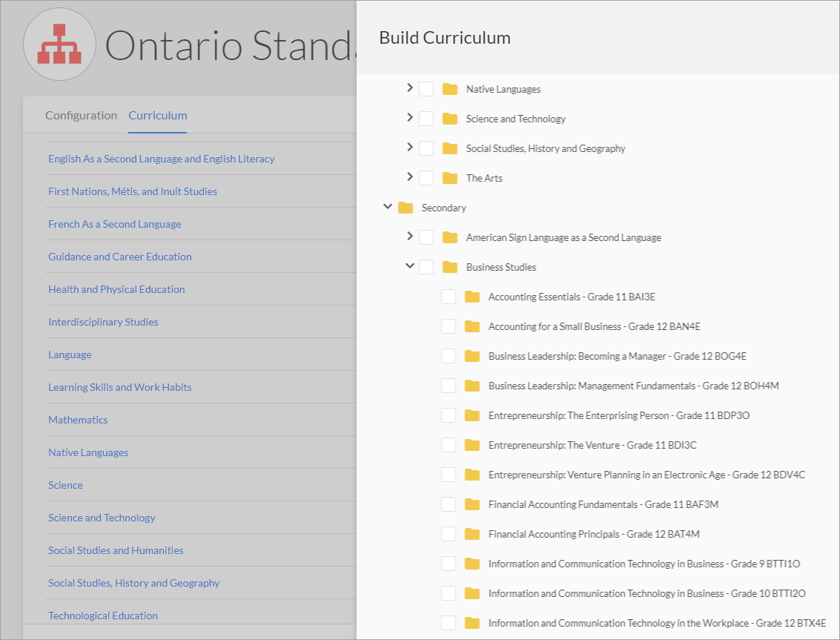Check the Native Languages checkbox
Image resolution: width=840 pixels, height=640 pixels.
click(426, 89)
